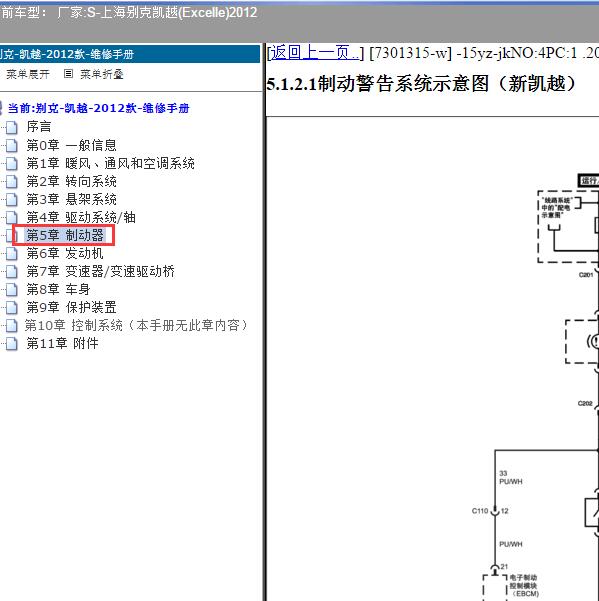Viewport: 599px width, 601px height.
Task: Expand the menu with 菜单展开
Action: click(28, 74)
